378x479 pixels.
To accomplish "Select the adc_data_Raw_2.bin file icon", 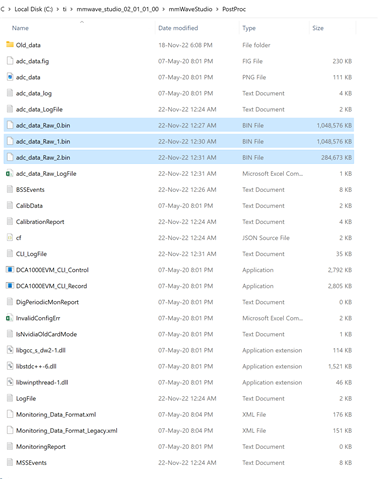I will coord(10,157).
